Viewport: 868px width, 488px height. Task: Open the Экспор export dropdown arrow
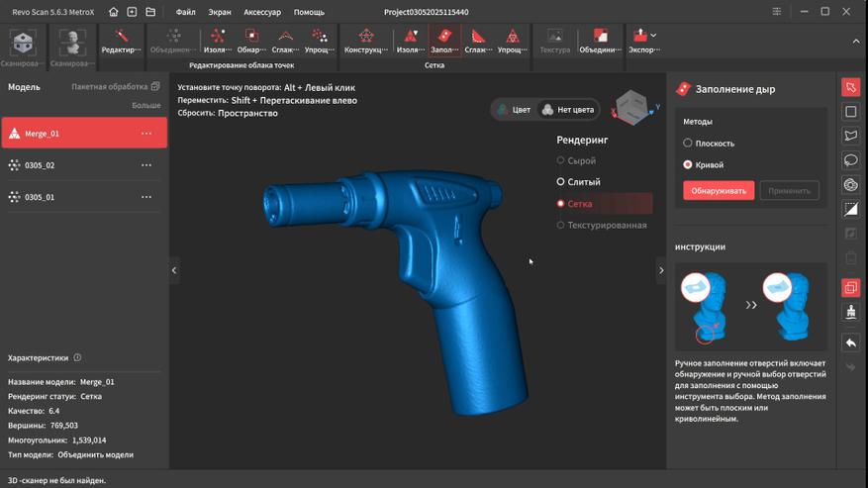pos(654,36)
